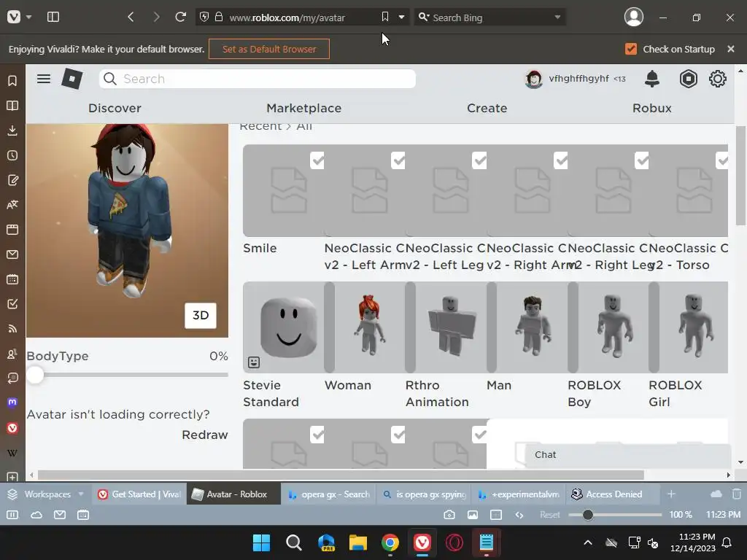The width and height of the screenshot is (747, 560).
Task: Adjust the BodyType slider handle
Action: pos(35,375)
